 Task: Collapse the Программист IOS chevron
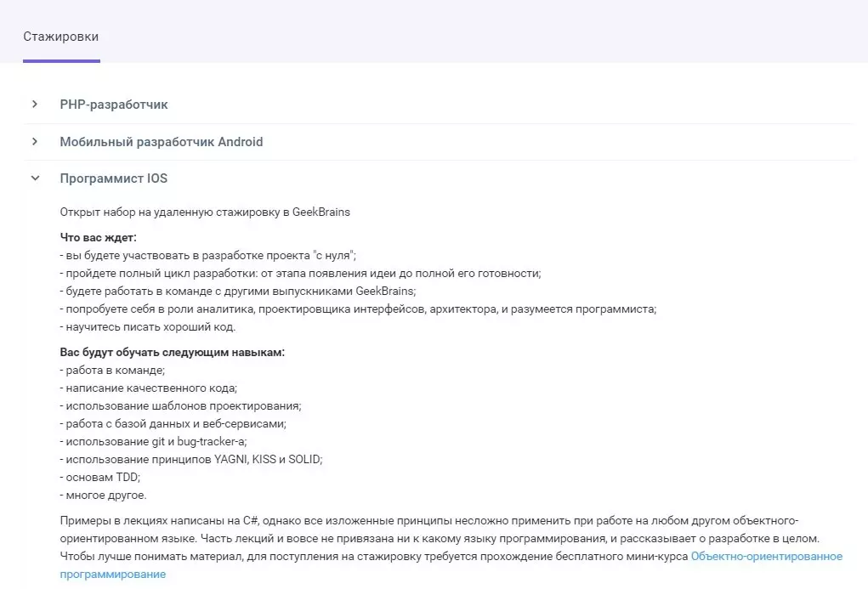pos(35,178)
